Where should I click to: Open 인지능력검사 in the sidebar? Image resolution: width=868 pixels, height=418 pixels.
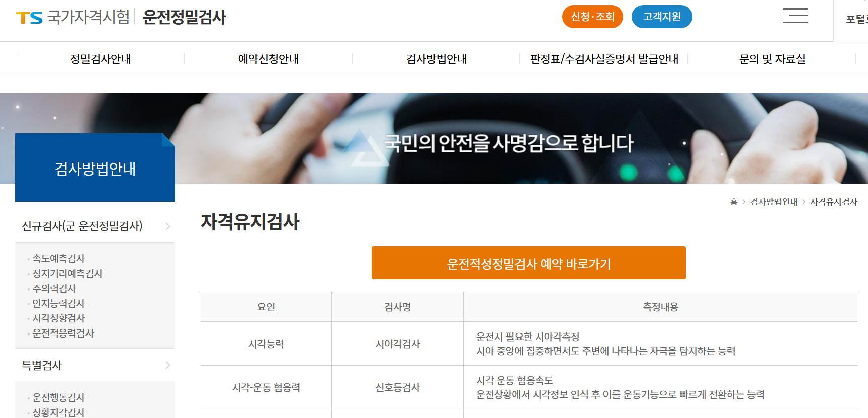tap(59, 303)
